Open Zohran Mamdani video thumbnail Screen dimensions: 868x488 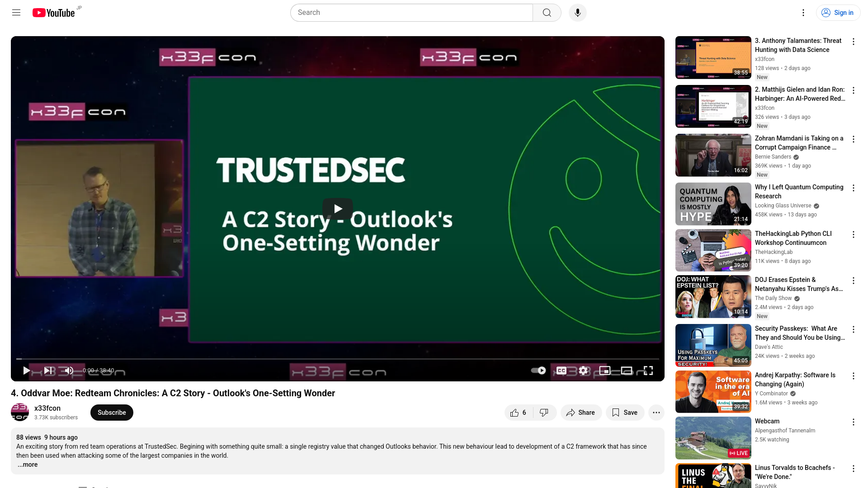[x=713, y=155]
